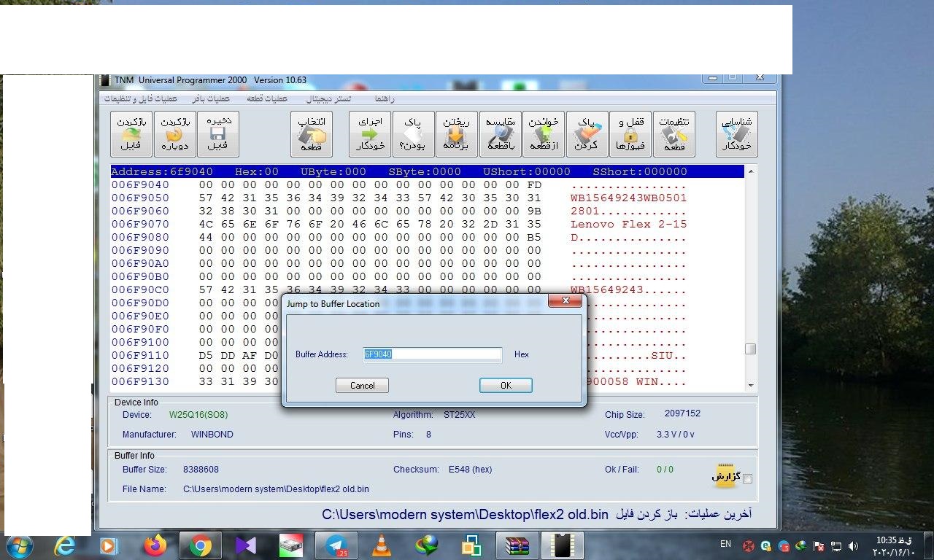This screenshot has height=560, width=934.
Task: Click the buffer size value 8388608
Action: 201,470
